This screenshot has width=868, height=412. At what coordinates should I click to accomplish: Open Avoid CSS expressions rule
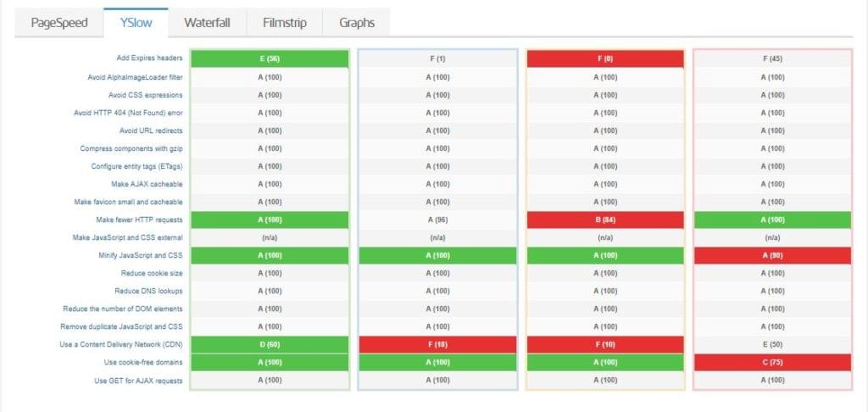click(146, 94)
